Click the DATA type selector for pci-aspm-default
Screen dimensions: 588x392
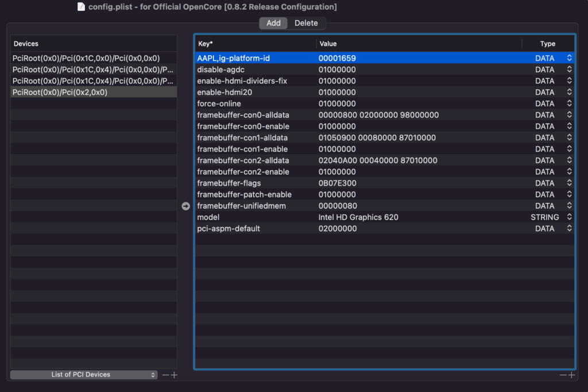(x=568, y=228)
